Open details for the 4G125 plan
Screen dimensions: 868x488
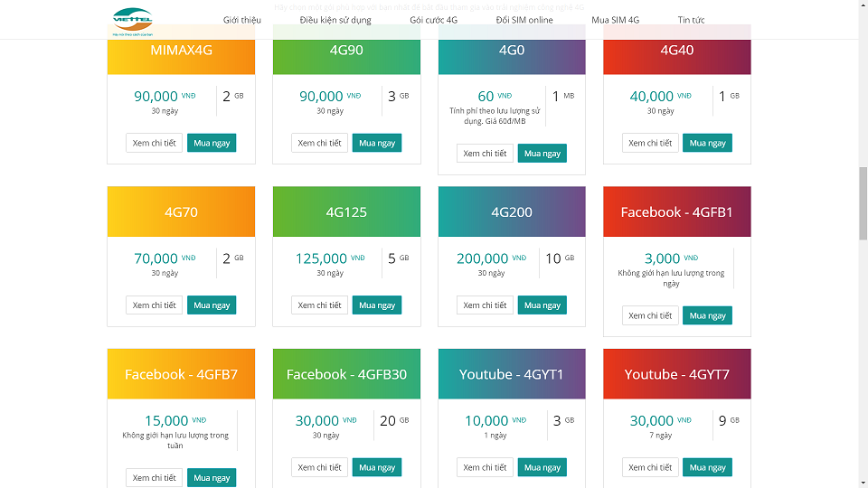click(x=319, y=305)
